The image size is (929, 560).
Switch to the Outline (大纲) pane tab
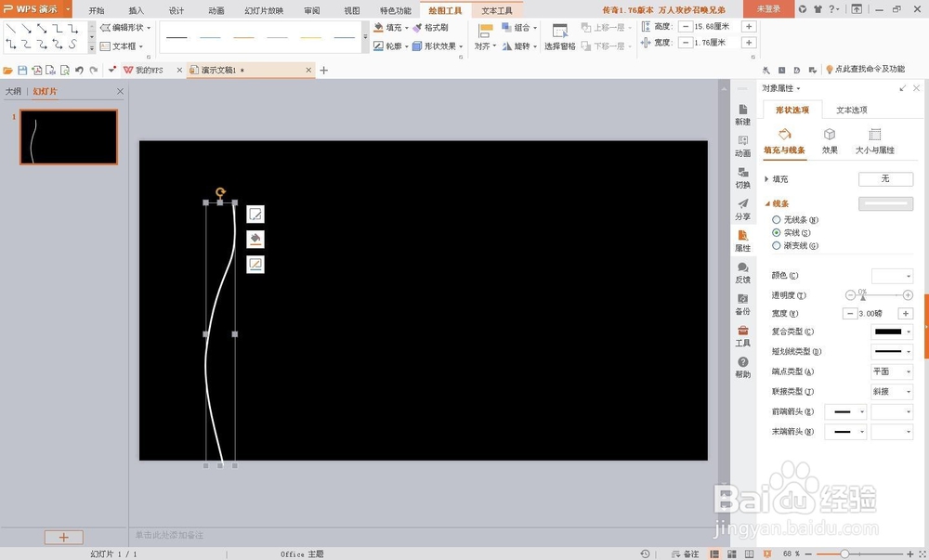coord(13,91)
